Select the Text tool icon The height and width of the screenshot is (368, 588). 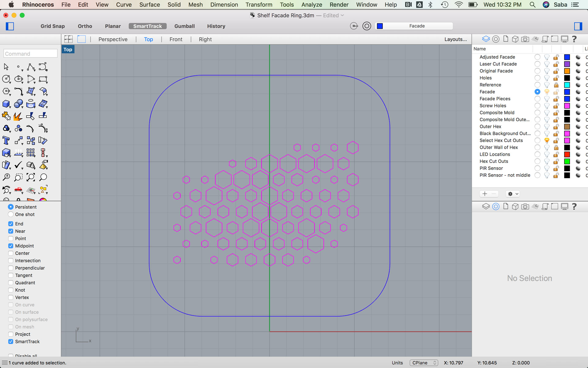(x=6, y=140)
